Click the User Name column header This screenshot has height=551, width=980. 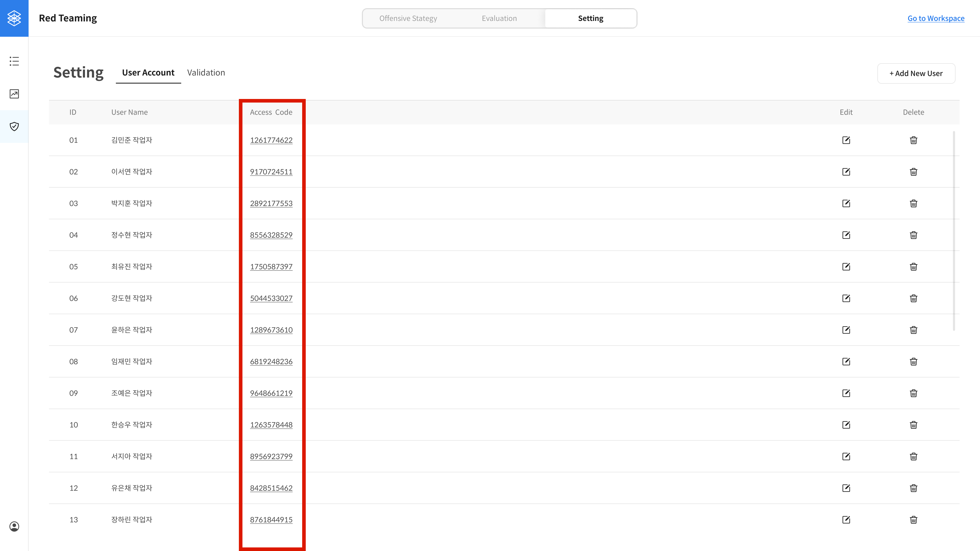pos(129,112)
